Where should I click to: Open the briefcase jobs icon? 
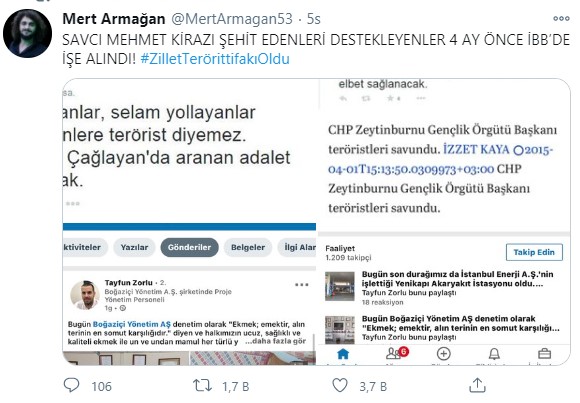[544, 354]
